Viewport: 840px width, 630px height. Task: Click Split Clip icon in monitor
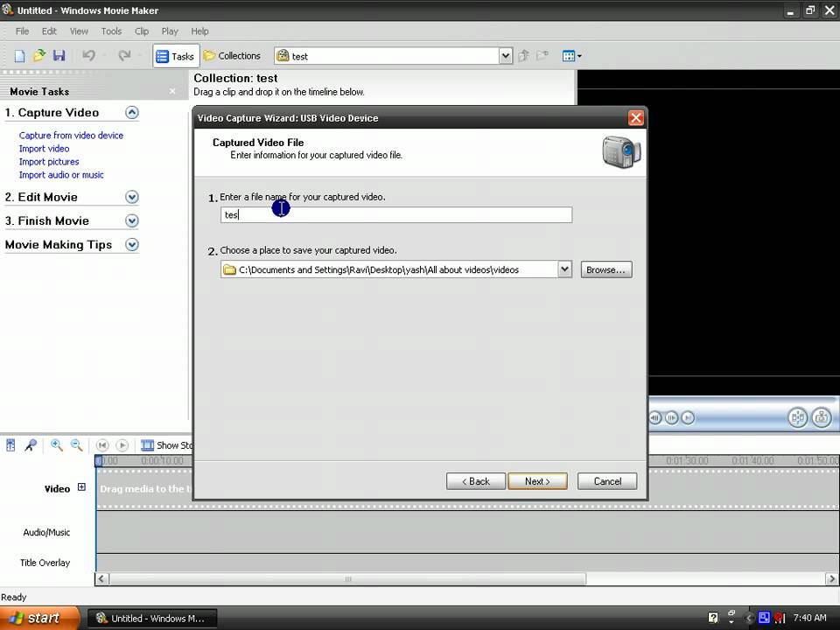797,417
